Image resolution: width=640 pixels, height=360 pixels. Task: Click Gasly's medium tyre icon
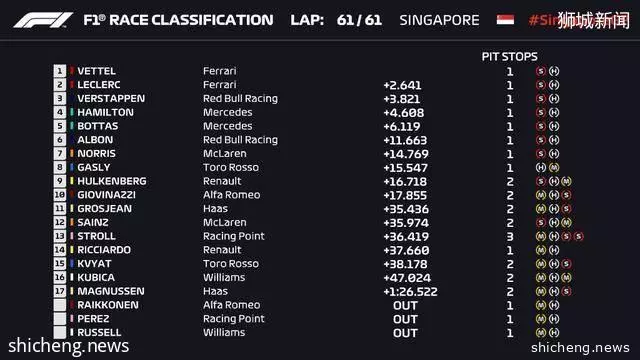click(x=554, y=167)
